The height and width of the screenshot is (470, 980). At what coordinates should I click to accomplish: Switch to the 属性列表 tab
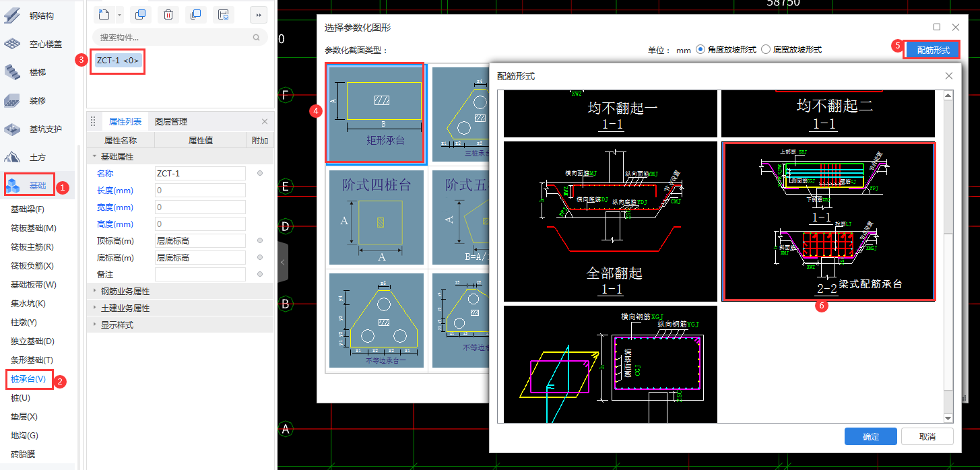pyautogui.click(x=125, y=122)
